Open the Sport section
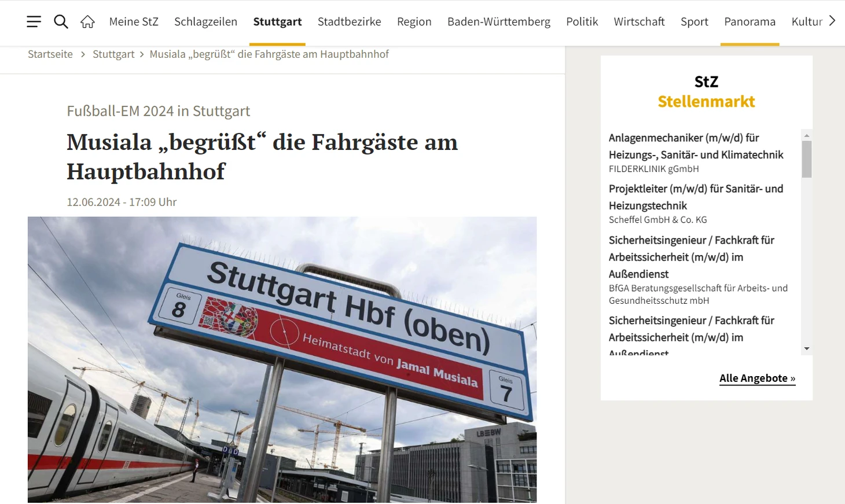845x504 pixels. coord(694,22)
